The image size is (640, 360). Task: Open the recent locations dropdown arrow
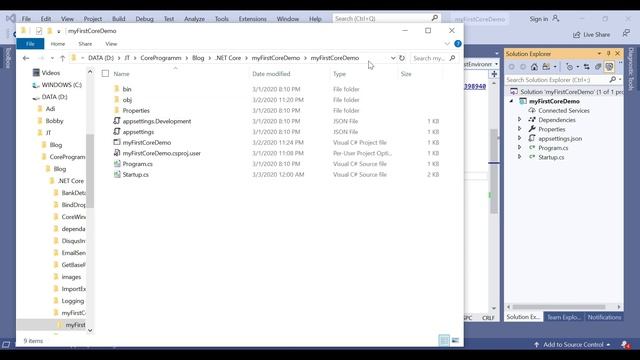pos(52,58)
